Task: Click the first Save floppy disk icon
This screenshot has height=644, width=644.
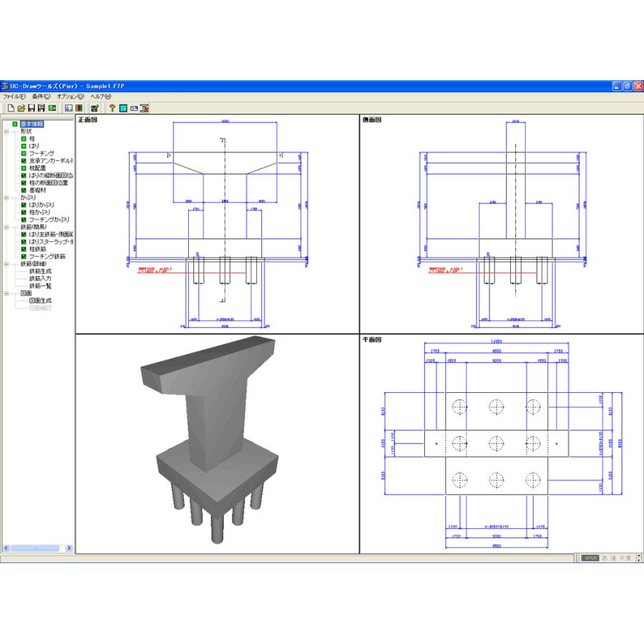Action: (31, 108)
